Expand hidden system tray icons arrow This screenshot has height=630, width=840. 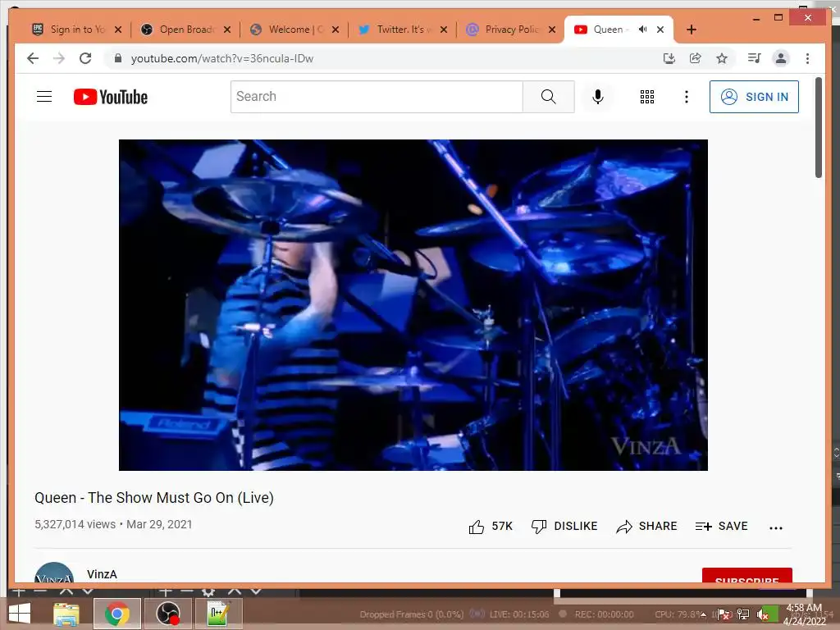tap(703, 614)
